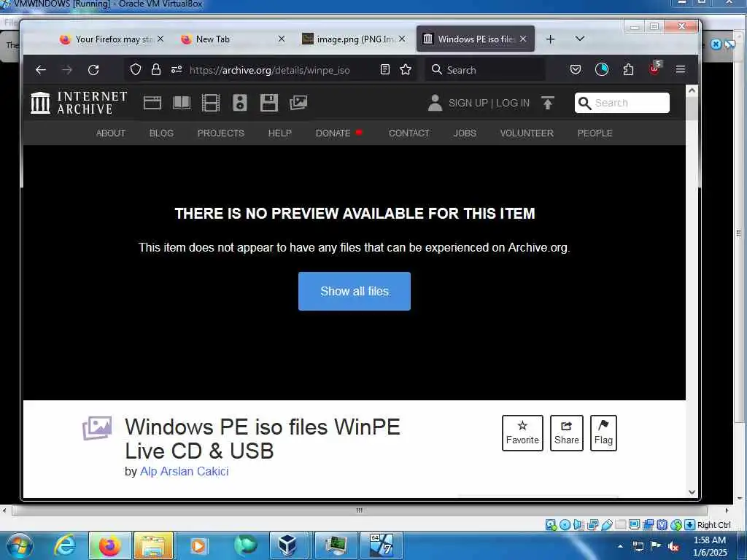
Task: Click the Internet Archive upload arrow
Action: click(547, 103)
